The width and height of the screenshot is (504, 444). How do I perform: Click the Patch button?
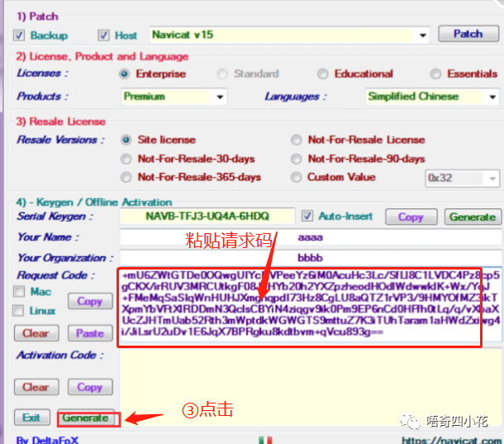[x=468, y=34]
